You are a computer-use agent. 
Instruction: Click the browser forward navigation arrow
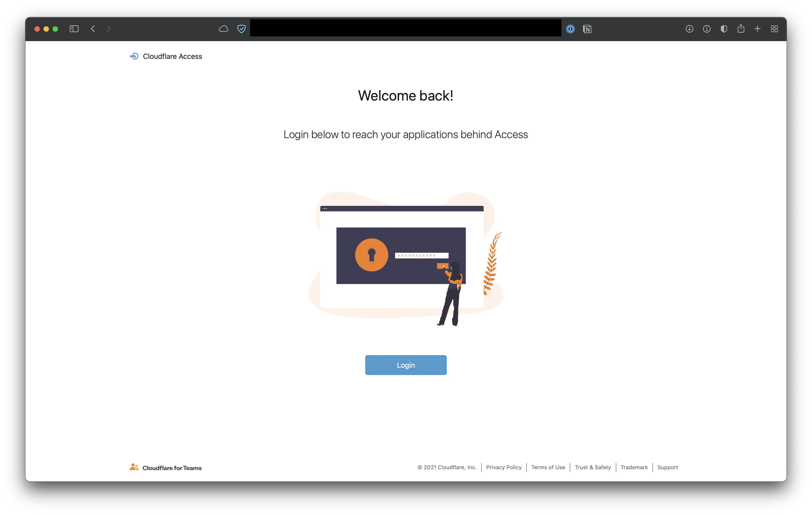point(109,28)
